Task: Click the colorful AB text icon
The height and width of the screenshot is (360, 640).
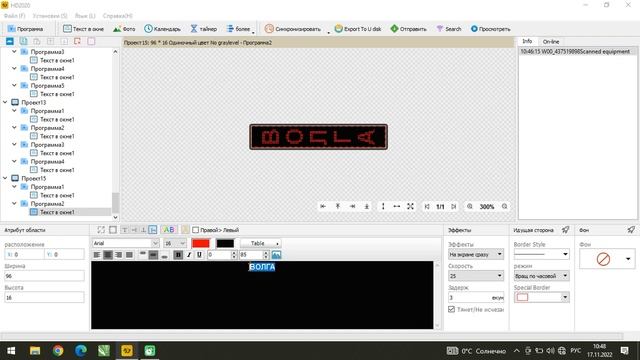Action: pos(169,230)
